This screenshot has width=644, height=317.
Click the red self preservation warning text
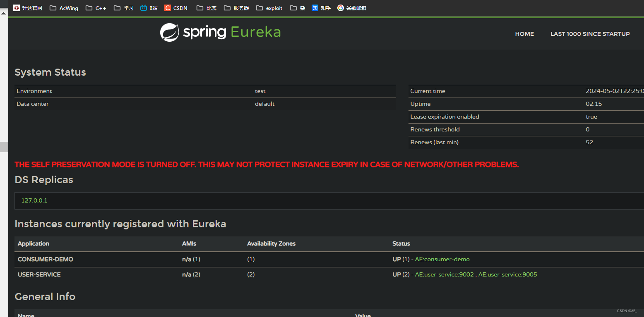pos(267,164)
